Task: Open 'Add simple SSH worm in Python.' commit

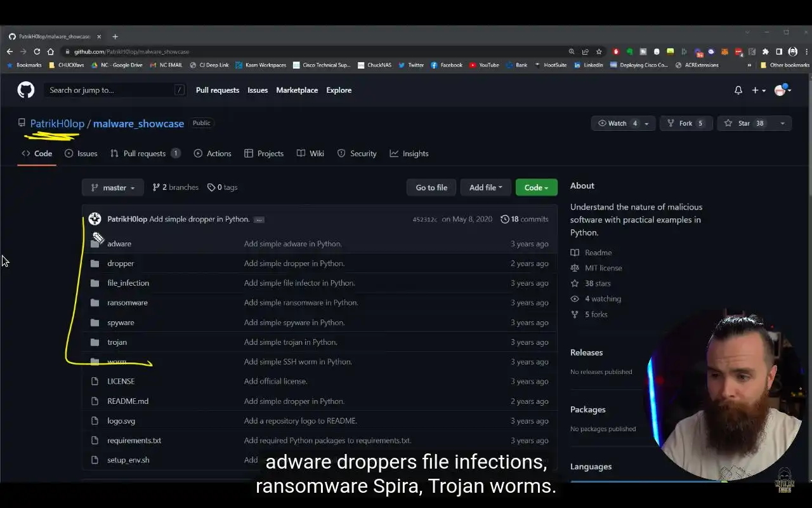Action: pyautogui.click(x=298, y=362)
